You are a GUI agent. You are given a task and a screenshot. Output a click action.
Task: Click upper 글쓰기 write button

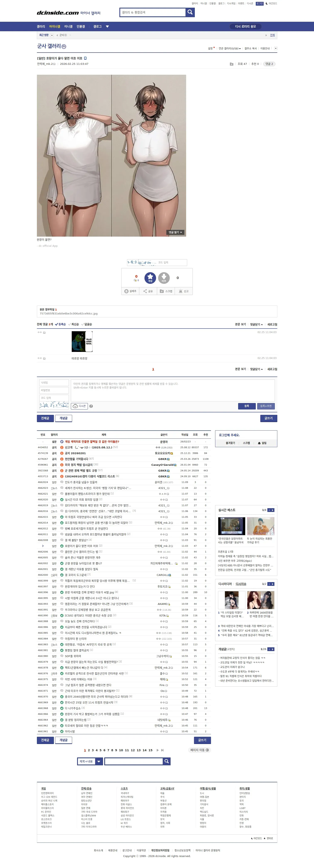coord(268,418)
